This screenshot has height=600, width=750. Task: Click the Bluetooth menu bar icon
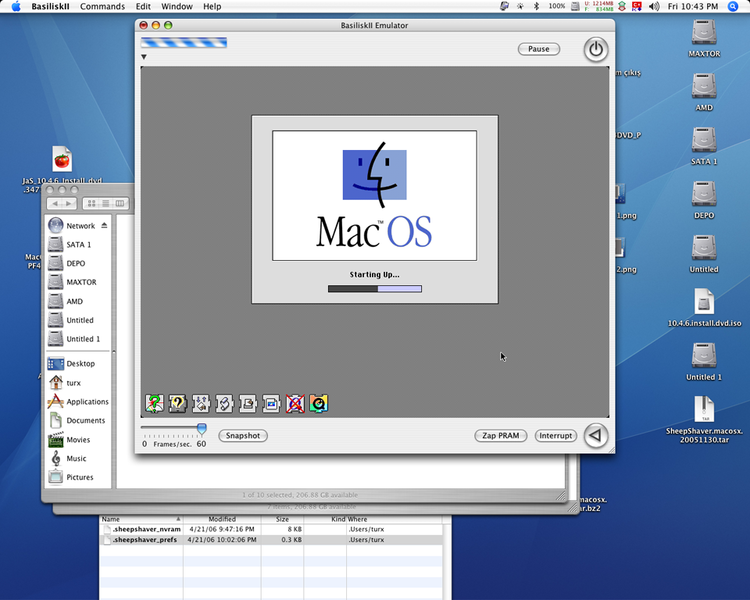pyautogui.click(x=536, y=6)
